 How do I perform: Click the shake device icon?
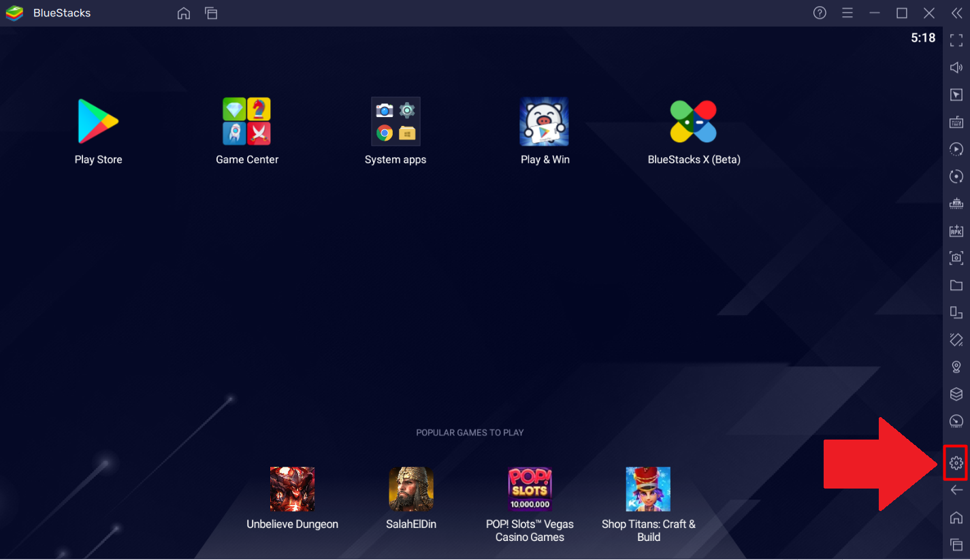coord(956,340)
